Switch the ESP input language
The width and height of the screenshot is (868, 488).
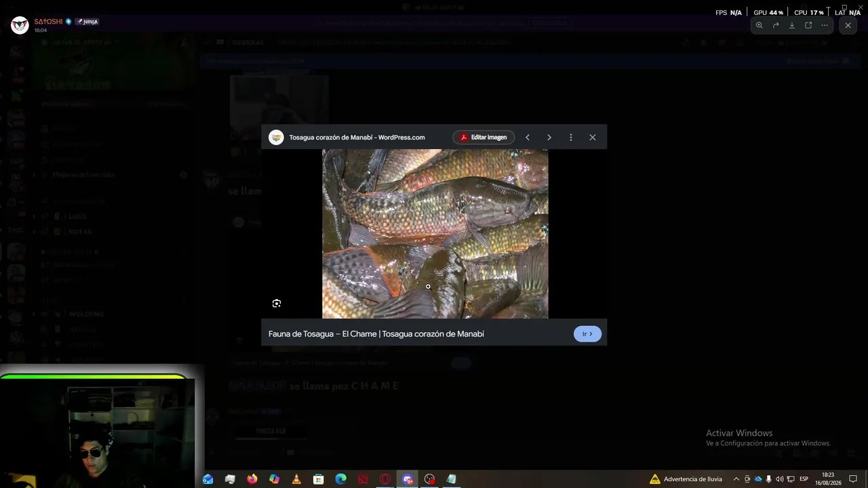pyautogui.click(x=804, y=479)
